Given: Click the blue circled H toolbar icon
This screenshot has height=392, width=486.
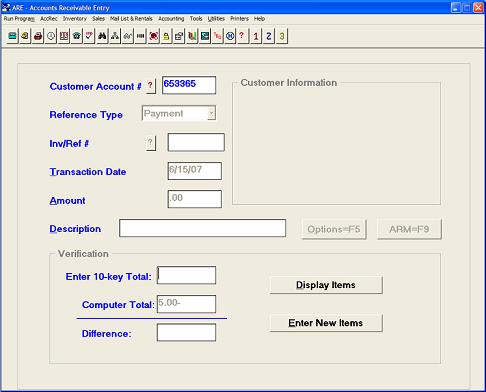Looking at the screenshot, I should (230, 36).
